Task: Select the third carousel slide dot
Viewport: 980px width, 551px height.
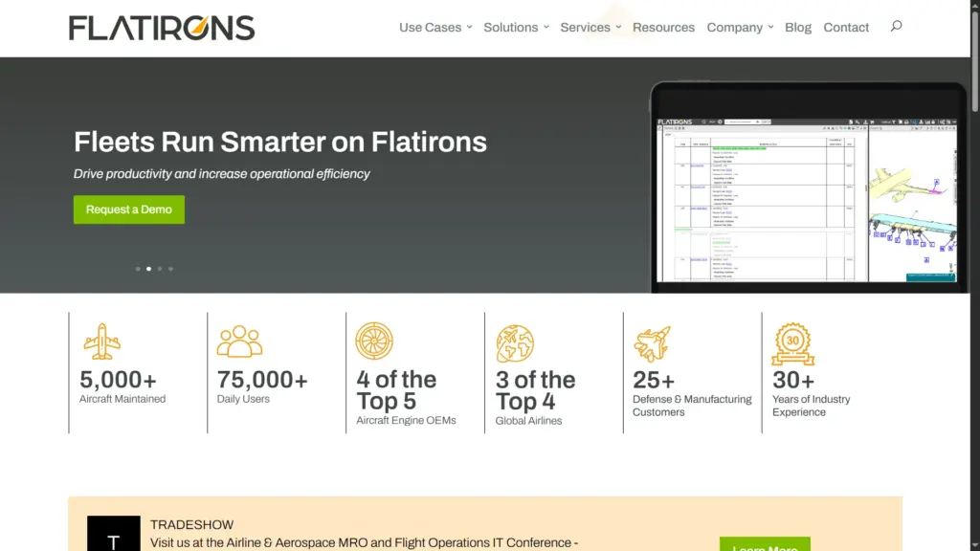Action: click(x=160, y=269)
